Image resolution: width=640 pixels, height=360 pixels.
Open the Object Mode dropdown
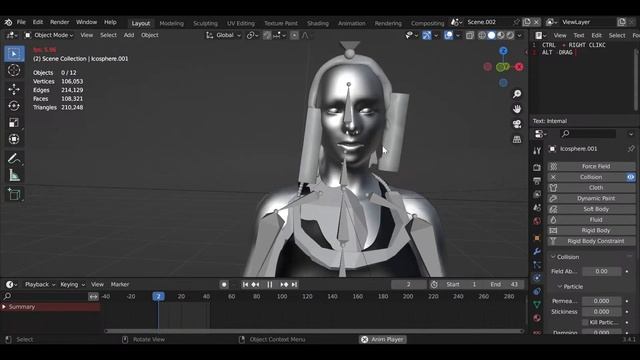[49, 36]
